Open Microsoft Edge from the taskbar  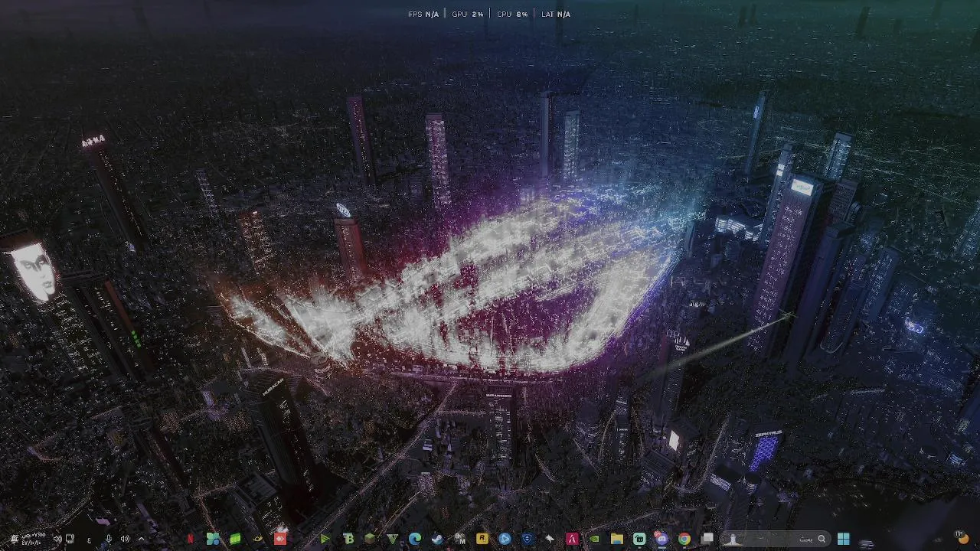415,539
